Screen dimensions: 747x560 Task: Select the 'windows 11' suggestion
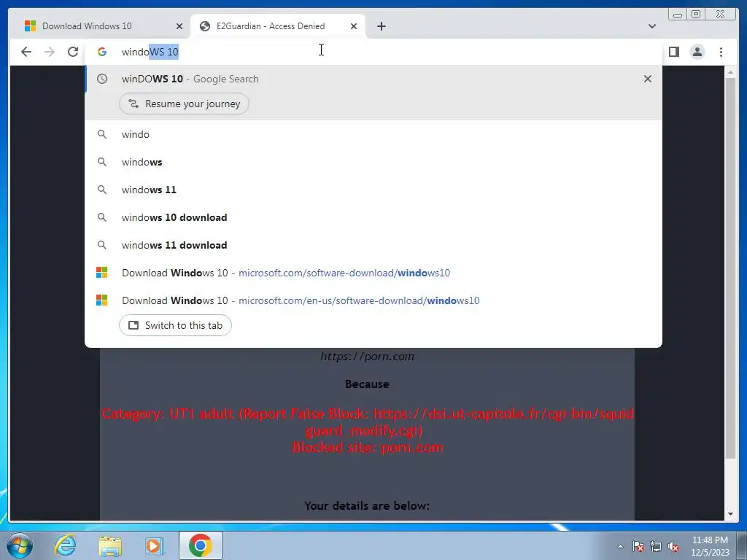[373, 190]
